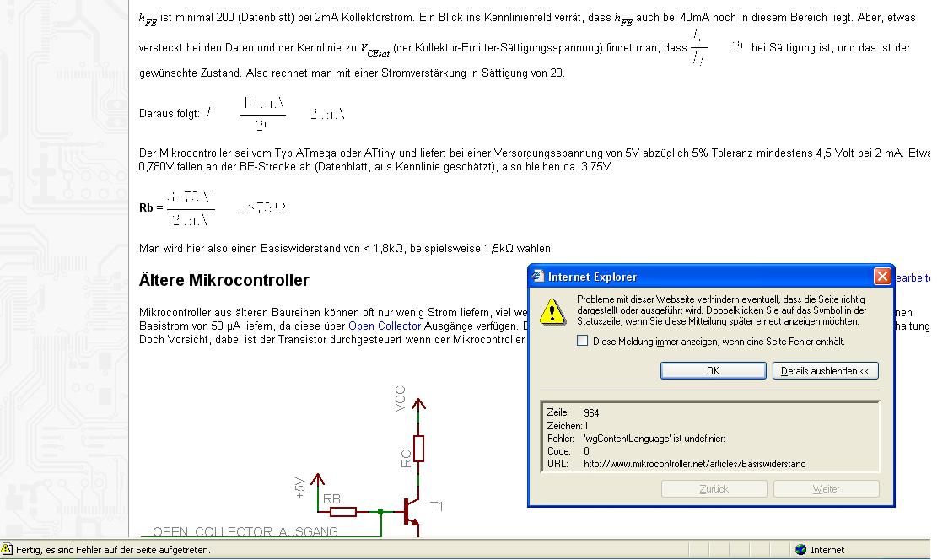Click Details ausblenden button
This screenshot has width=948, height=560.
coord(825,371)
